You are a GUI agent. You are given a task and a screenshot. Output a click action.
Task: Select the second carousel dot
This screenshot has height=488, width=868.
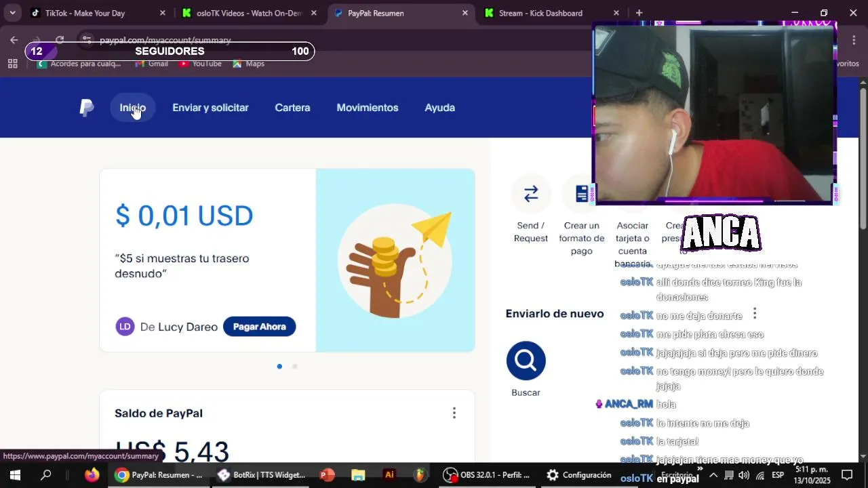[294, 367]
